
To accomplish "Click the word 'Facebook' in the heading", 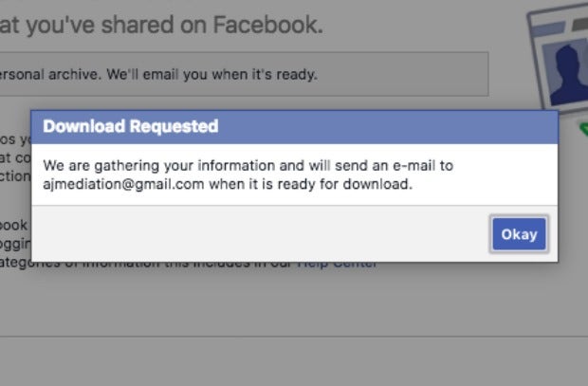I will pyautogui.click(x=267, y=25).
